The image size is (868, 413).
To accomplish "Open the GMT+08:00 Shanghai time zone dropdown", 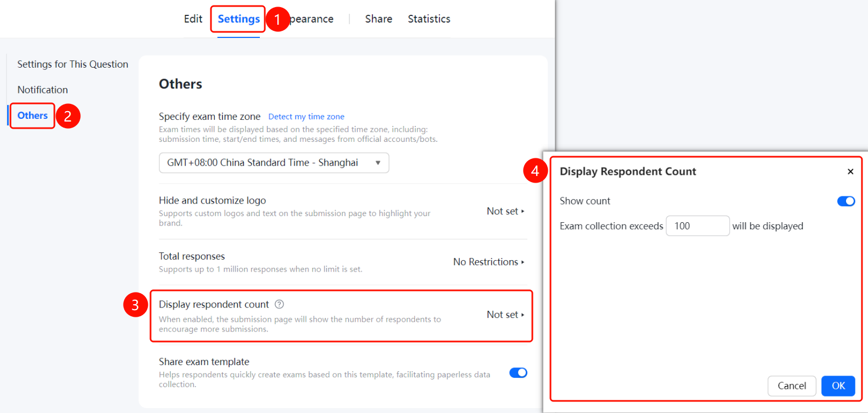I will [x=274, y=163].
